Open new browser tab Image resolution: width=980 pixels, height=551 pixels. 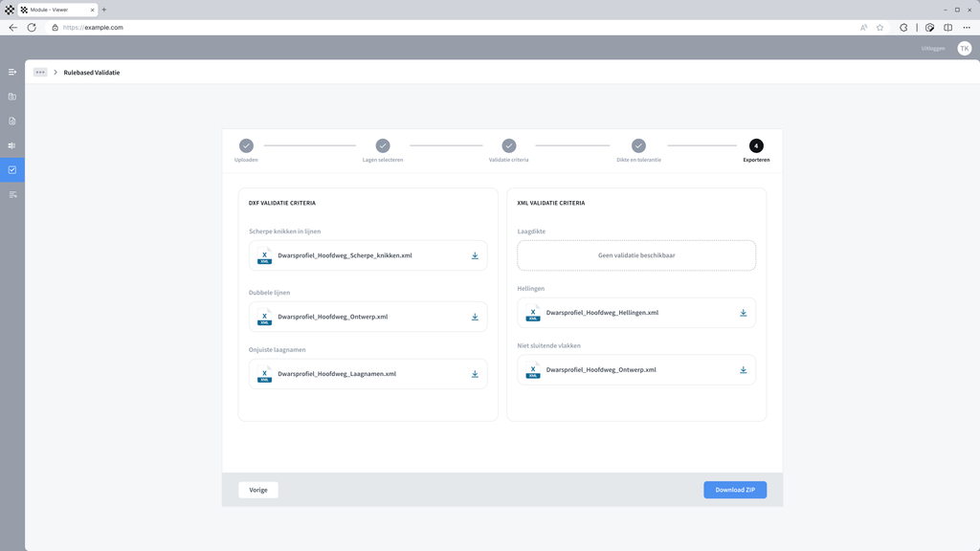pos(103,10)
